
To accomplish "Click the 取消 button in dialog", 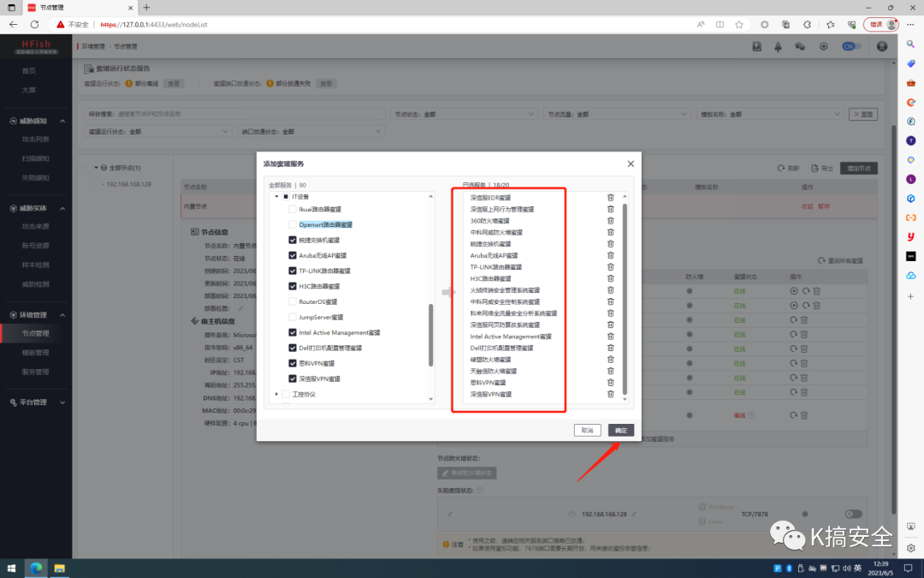I will pos(588,431).
